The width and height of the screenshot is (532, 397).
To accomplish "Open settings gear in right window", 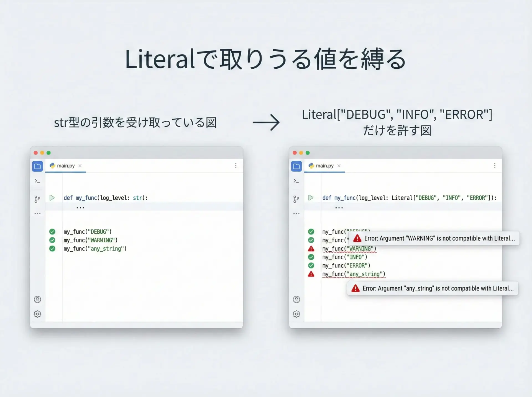I will click(x=296, y=314).
